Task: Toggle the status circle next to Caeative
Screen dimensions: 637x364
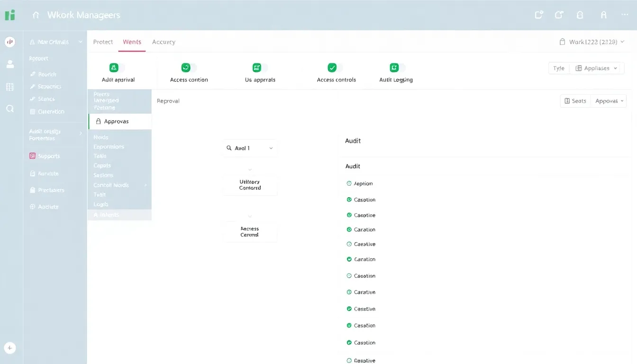Action: pos(349,244)
